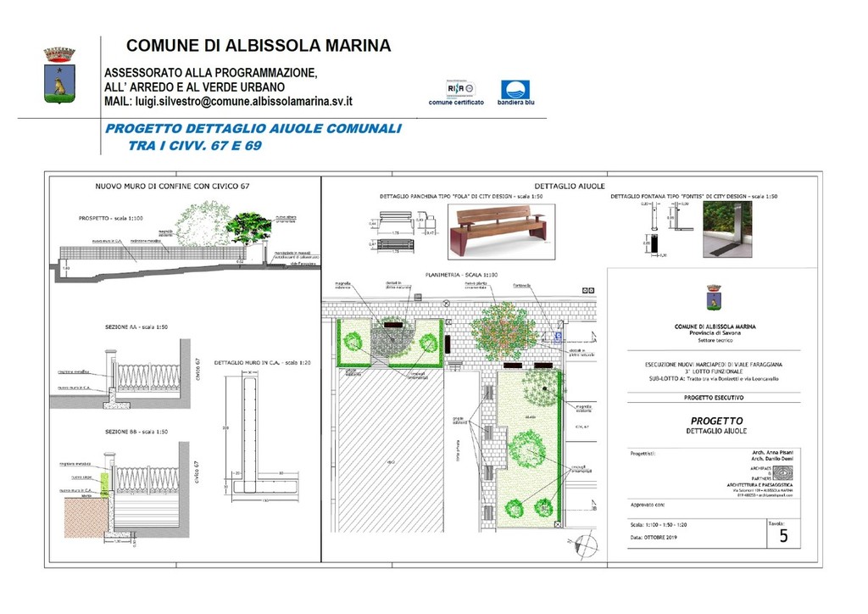Click the 'comune certificato' logo
This screenshot has height=614, width=868.
[x=460, y=90]
